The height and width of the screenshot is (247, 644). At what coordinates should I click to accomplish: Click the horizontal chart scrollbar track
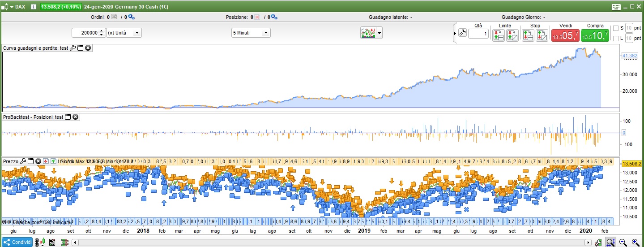(x=332, y=243)
